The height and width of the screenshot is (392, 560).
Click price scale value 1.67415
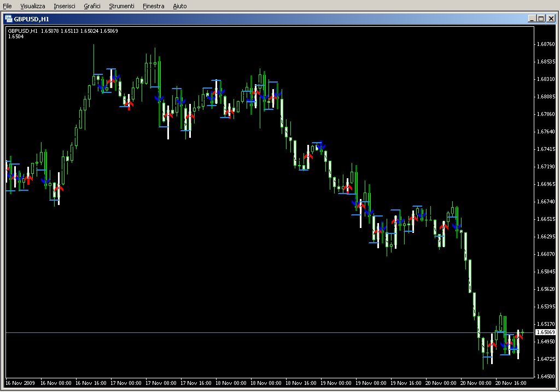546,149
